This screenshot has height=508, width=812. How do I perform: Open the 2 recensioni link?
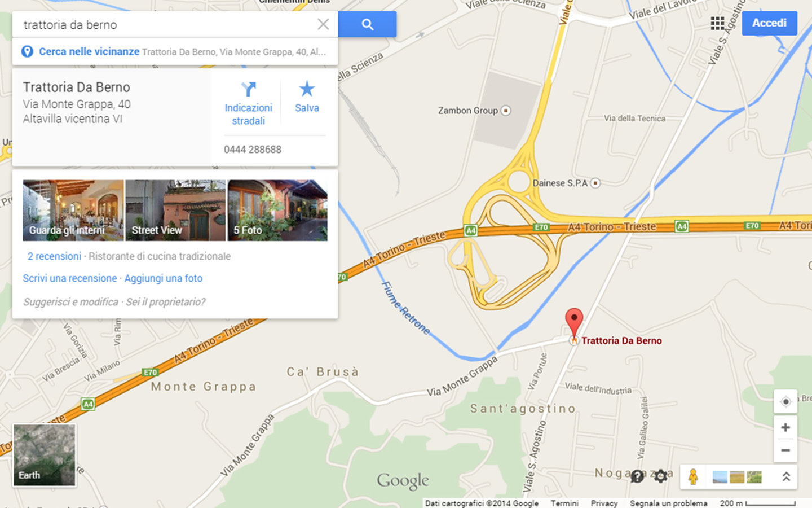click(x=54, y=256)
